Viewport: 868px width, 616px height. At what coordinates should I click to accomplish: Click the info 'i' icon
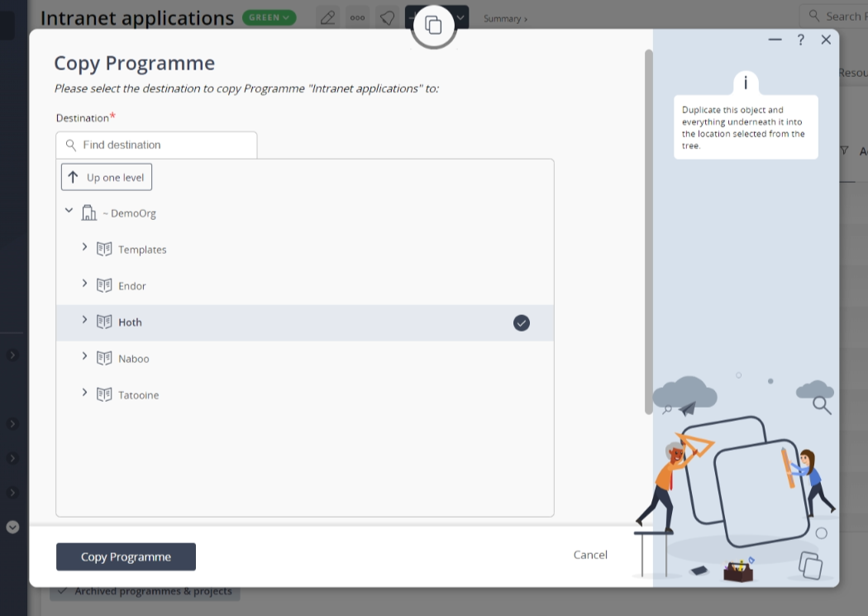[746, 83]
